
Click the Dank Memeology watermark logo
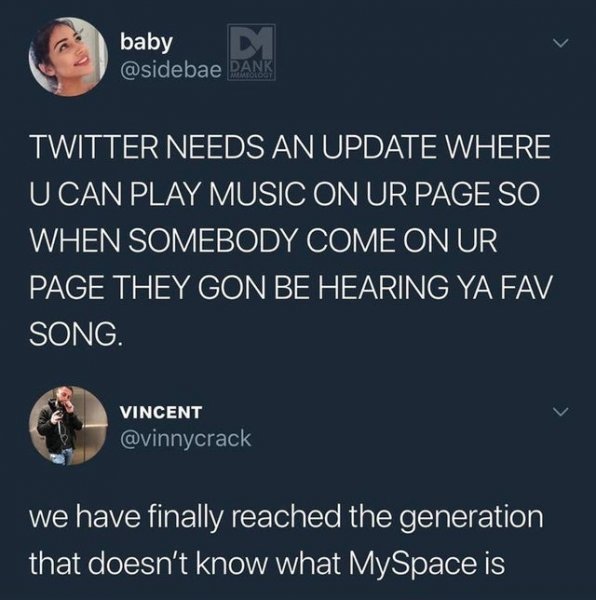[x=251, y=52]
